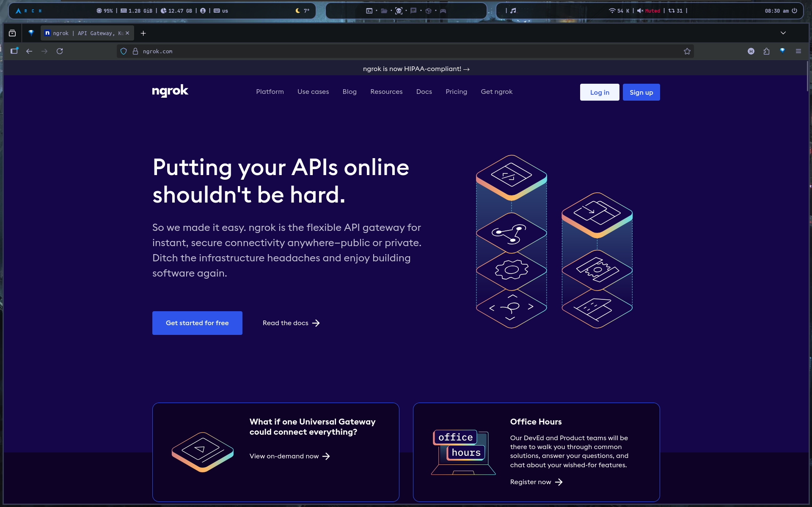Follow the Read the docs link
The width and height of the screenshot is (812, 507).
tap(291, 323)
